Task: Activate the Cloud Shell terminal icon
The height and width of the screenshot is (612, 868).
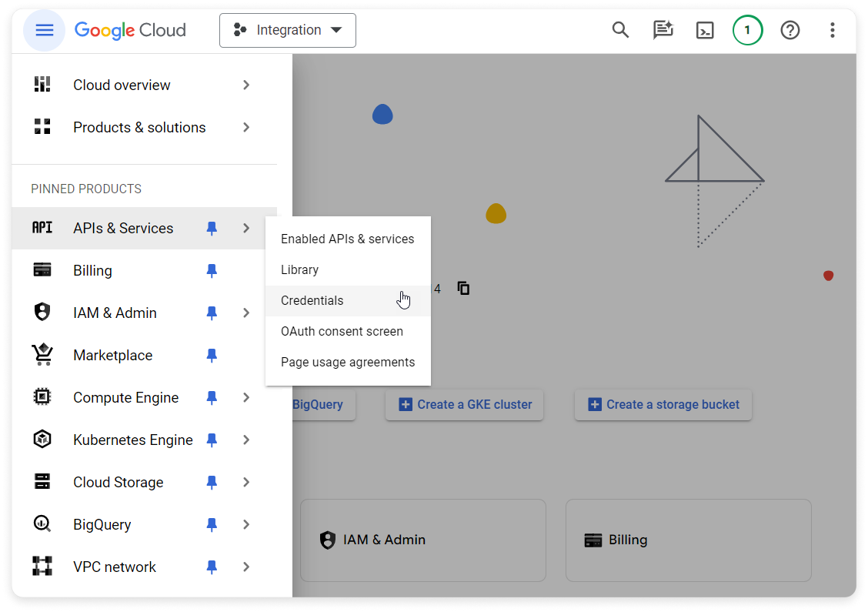Action: [x=705, y=30]
